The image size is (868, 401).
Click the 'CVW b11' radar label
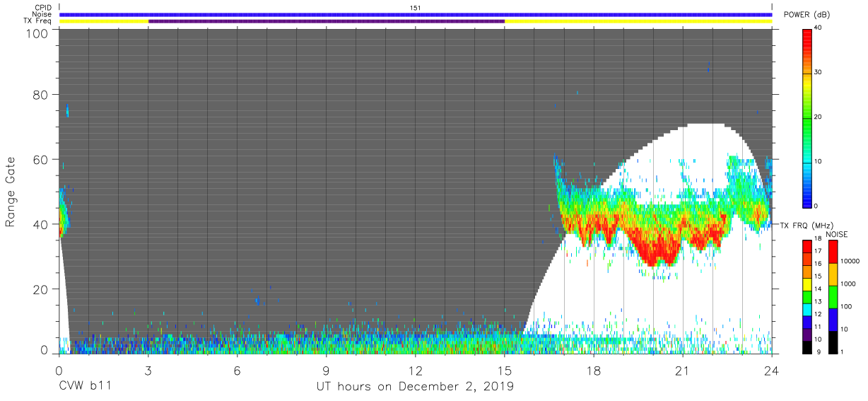[x=84, y=387]
